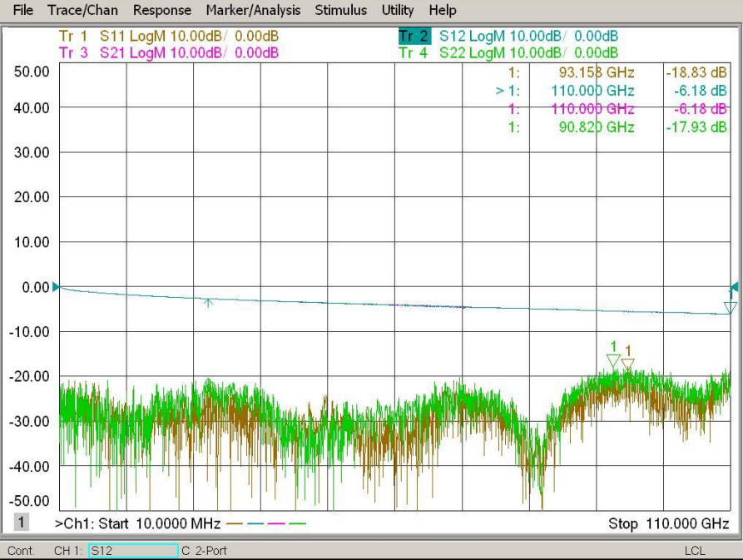Click the LCL indicator in the status bar
743x560 pixels.
tap(695, 551)
